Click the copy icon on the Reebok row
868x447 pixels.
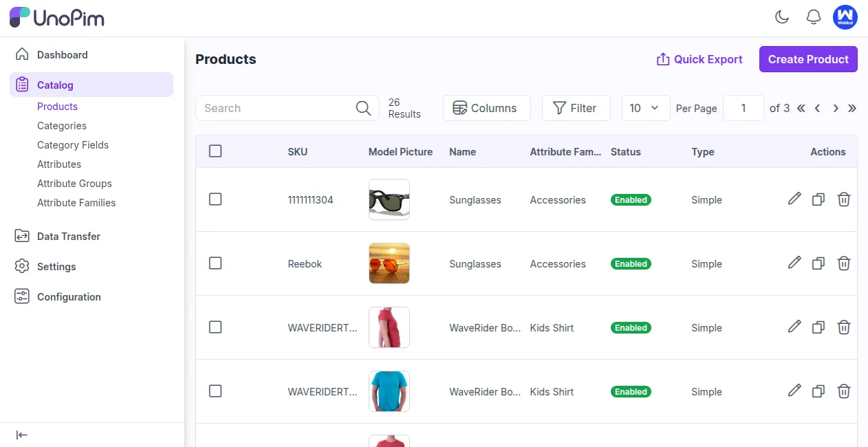coord(818,263)
